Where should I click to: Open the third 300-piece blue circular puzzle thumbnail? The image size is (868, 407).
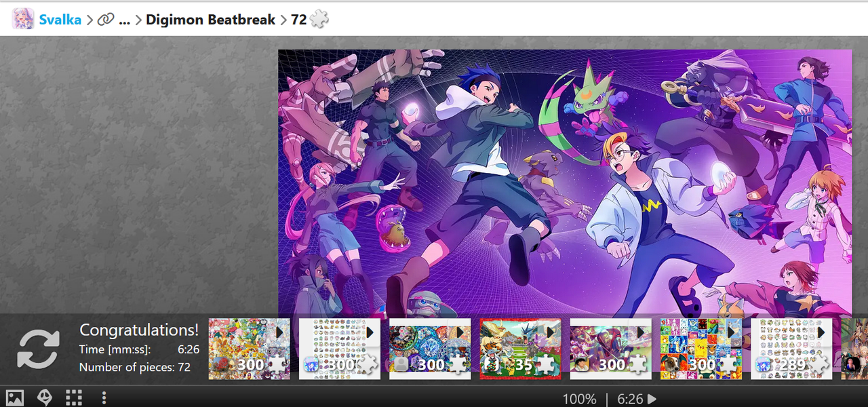coord(430,349)
